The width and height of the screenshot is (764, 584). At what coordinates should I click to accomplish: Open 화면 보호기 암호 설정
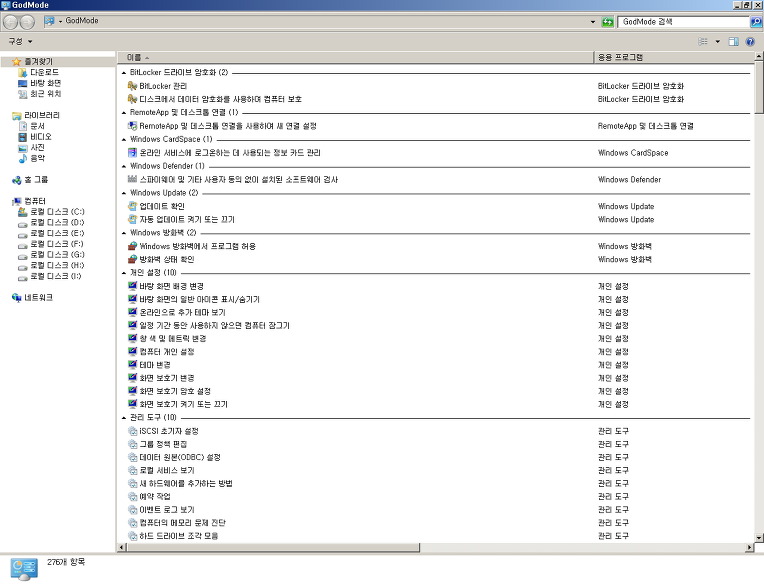point(175,391)
